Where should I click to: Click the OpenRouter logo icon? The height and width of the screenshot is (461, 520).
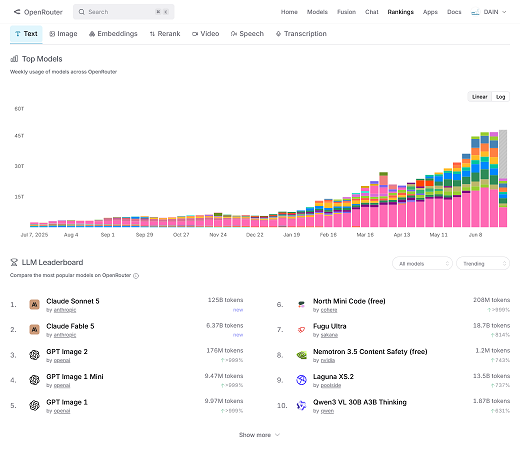pyautogui.click(x=17, y=12)
